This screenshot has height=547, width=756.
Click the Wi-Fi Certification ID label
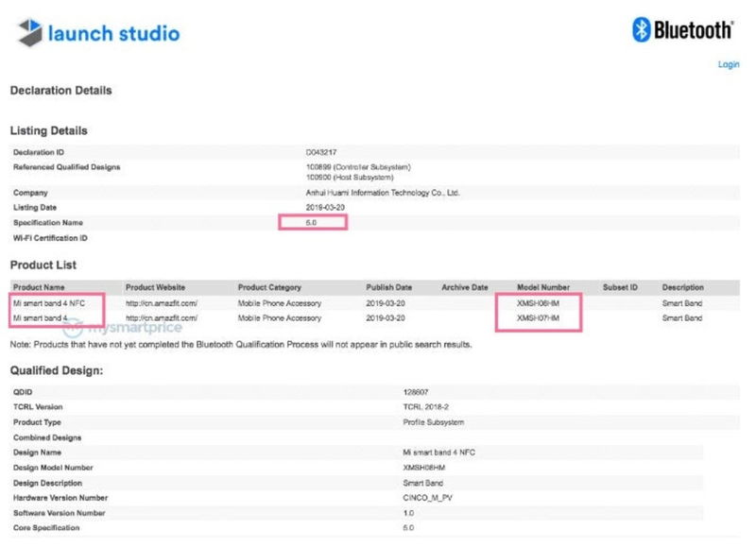pos(50,238)
